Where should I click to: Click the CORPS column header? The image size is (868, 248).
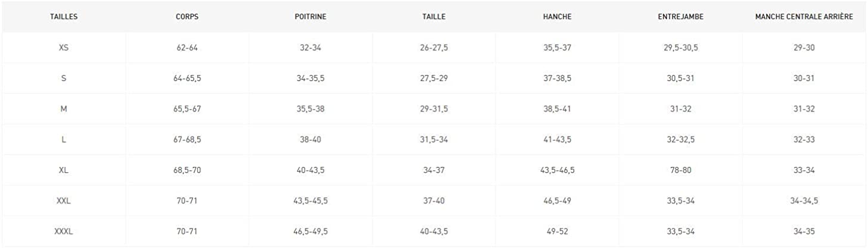(187, 17)
